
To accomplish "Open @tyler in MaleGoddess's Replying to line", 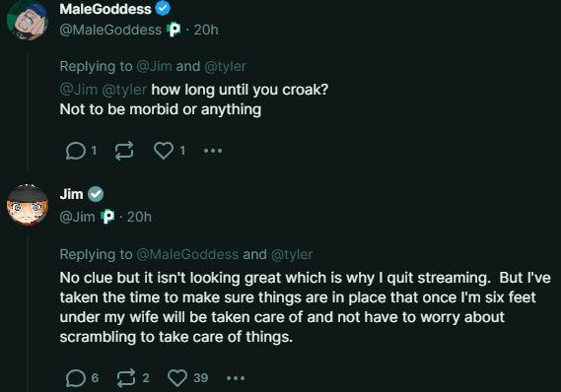I will click(225, 66).
